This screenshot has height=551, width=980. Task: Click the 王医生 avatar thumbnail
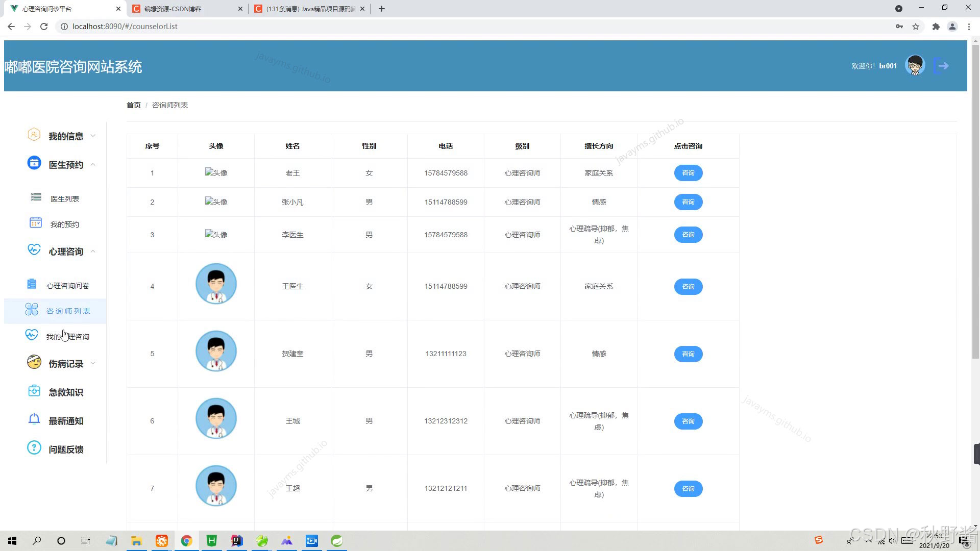[x=216, y=284]
